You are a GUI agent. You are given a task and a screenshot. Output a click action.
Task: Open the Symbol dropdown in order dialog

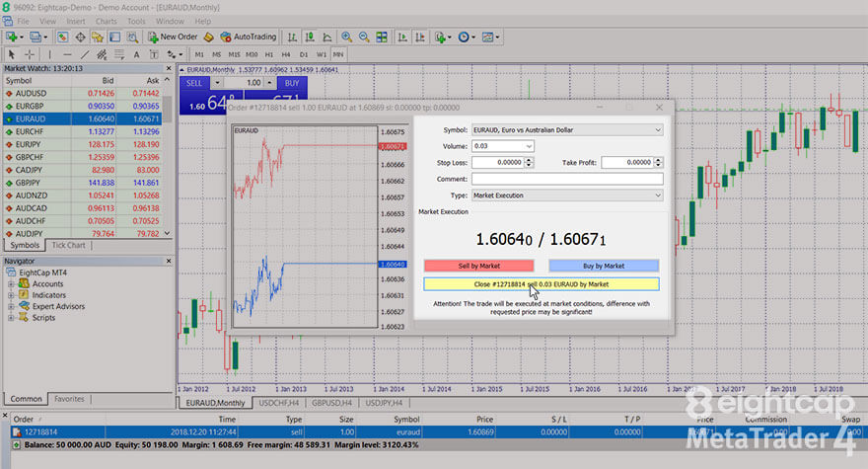click(x=658, y=129)
